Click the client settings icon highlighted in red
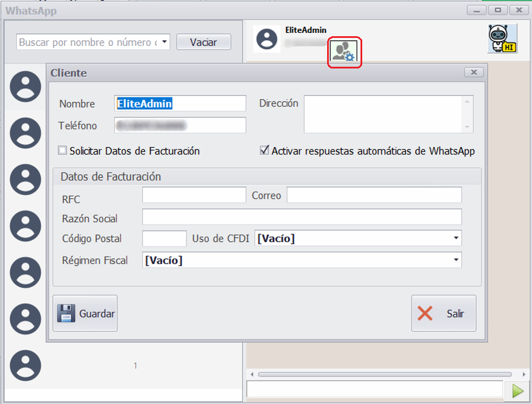The image size is (532, 404). click(345, 52)
